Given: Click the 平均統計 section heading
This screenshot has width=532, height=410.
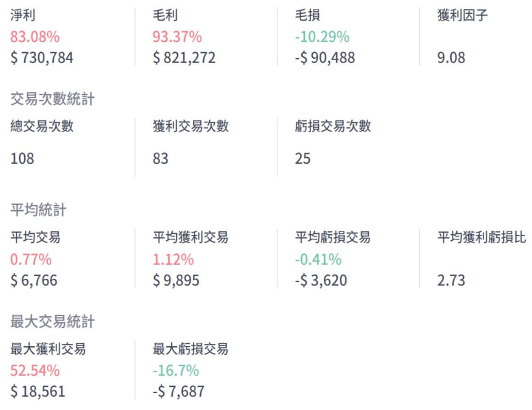Looking at the screenshot, I should click(x=38, y=210).
